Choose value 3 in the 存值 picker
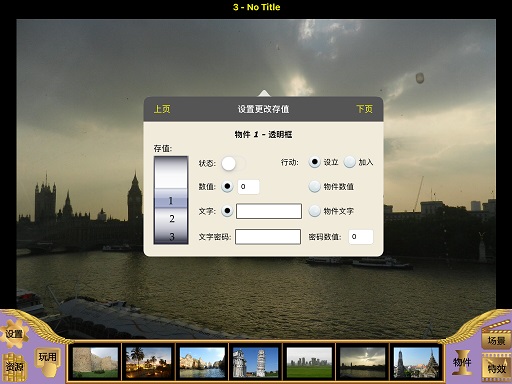 coord(171,236)
